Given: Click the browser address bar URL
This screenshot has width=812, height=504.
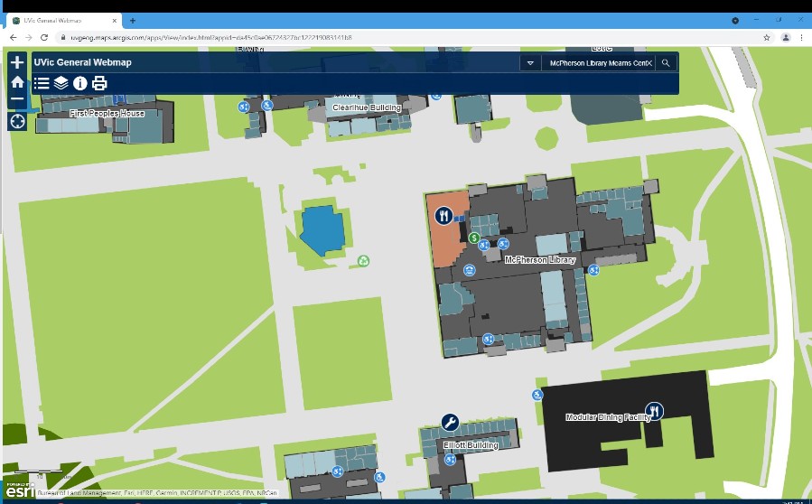Looking at the screenshot, I should 211,37.
